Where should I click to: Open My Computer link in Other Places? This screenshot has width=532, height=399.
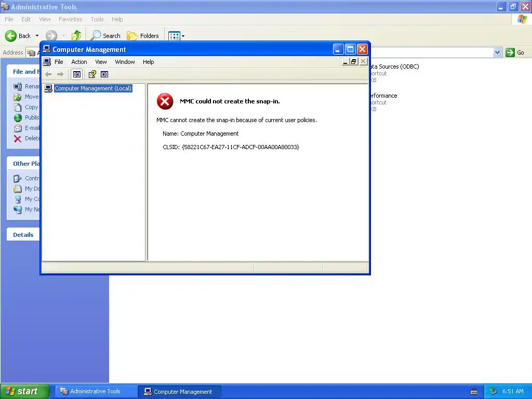click(26, 199)
